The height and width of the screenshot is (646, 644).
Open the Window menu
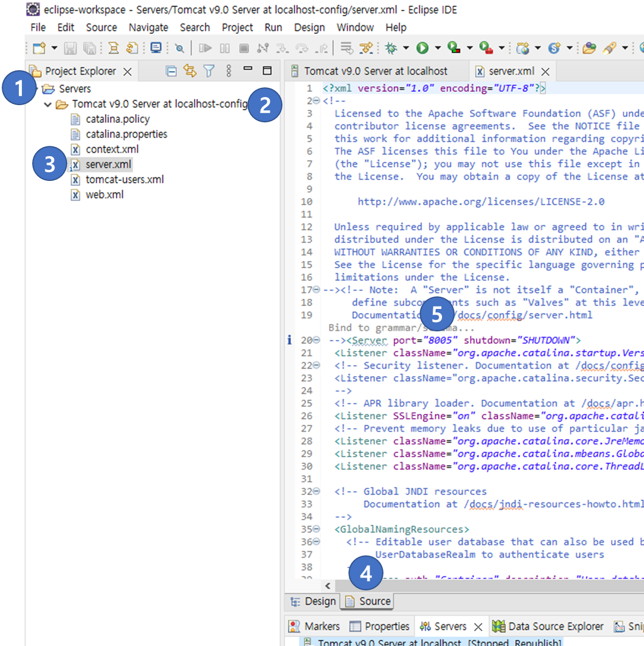tap(355, 28)
